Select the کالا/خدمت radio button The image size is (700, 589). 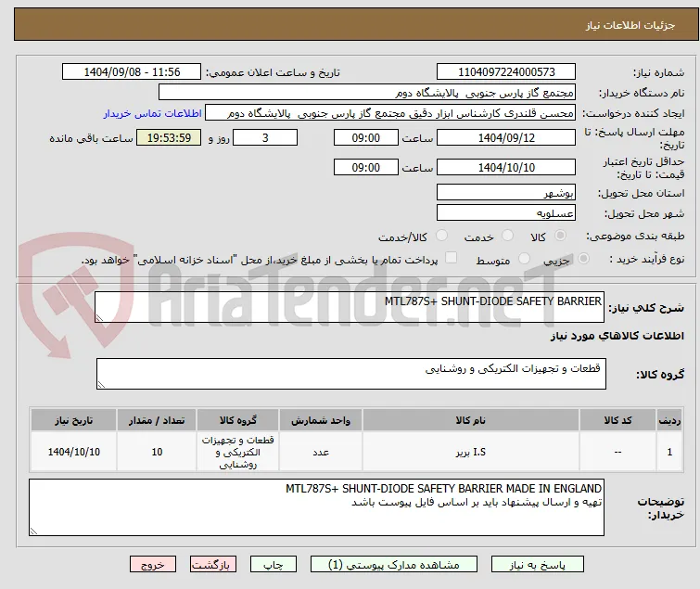[x=441, y=236]
